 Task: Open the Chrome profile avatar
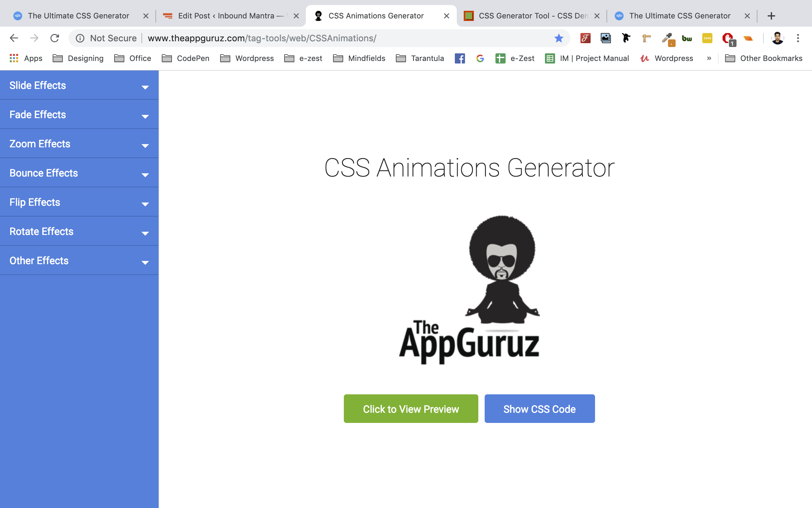777,38
